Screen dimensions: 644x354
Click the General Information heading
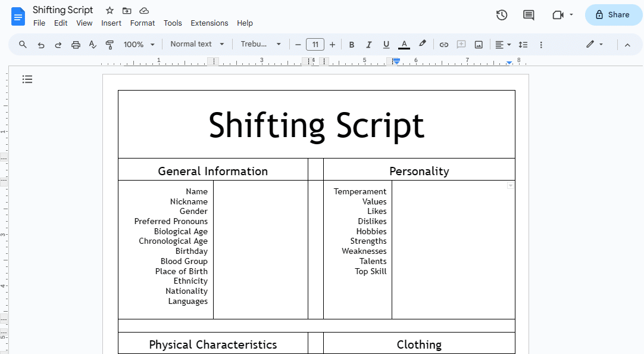click(212, 171)
